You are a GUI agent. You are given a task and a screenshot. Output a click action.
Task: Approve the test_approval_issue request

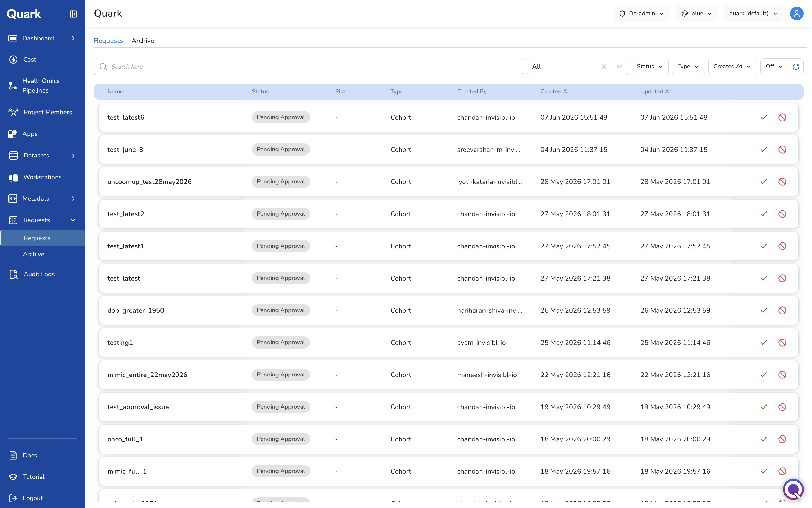pos(764,407)
